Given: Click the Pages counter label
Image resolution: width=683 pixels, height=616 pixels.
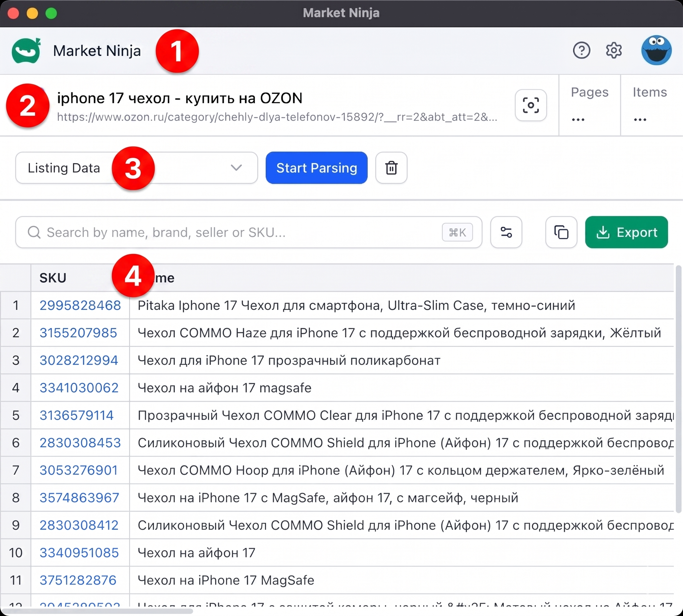Looking at the screenshot, I should pyautogui.click(x=590, y=92).
